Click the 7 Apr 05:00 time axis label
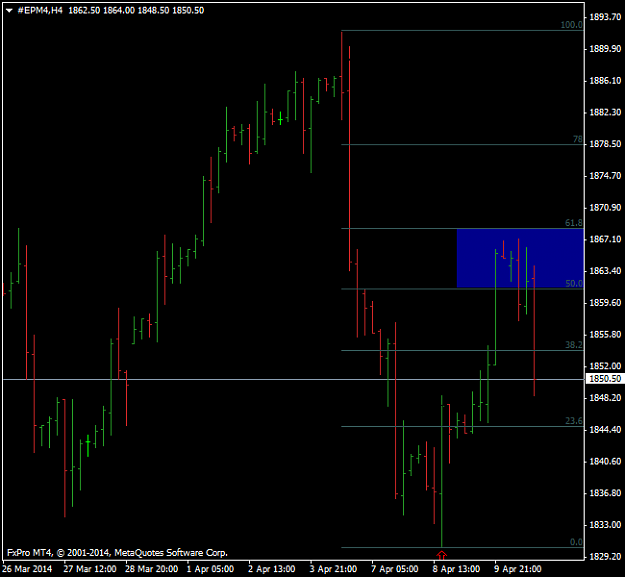The image size is (625, 577). [x=395, y=569]
